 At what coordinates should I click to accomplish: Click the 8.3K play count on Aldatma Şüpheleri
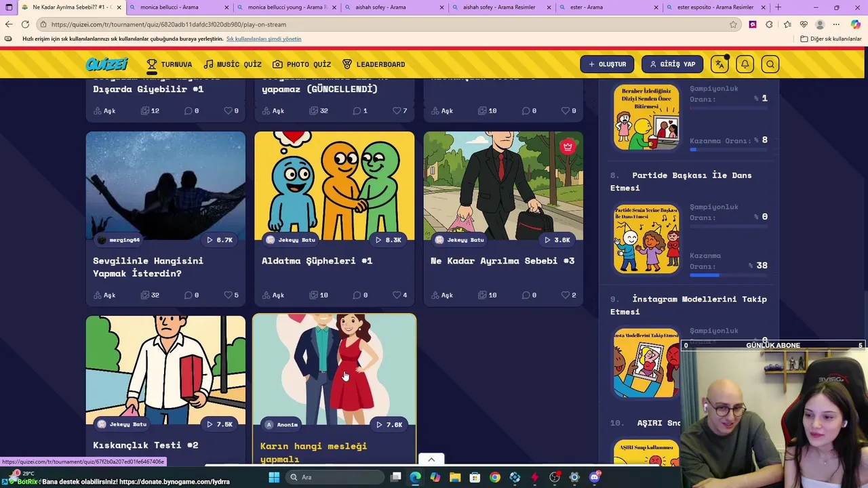point(389,240)
